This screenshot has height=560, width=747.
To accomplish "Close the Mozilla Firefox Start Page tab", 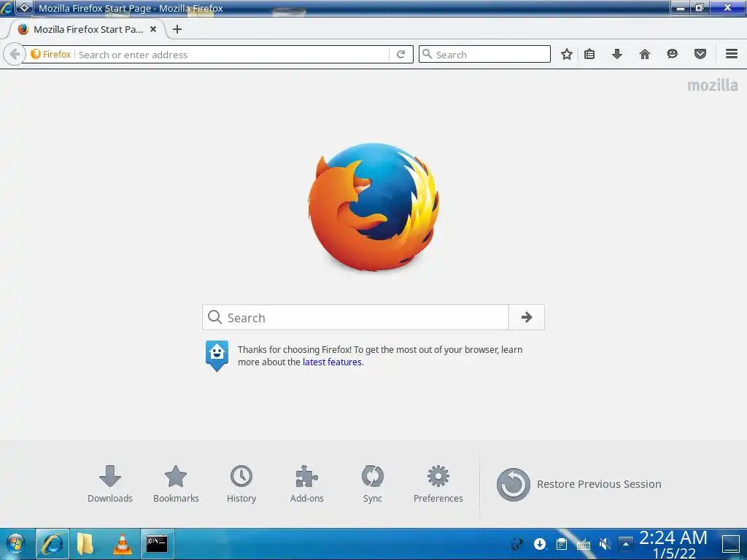I will 153,29.
